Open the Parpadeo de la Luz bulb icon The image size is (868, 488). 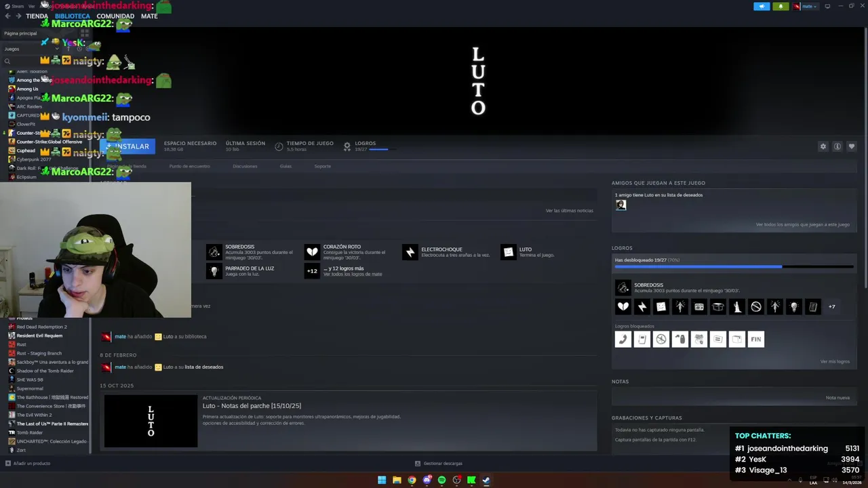click(214, 271)
